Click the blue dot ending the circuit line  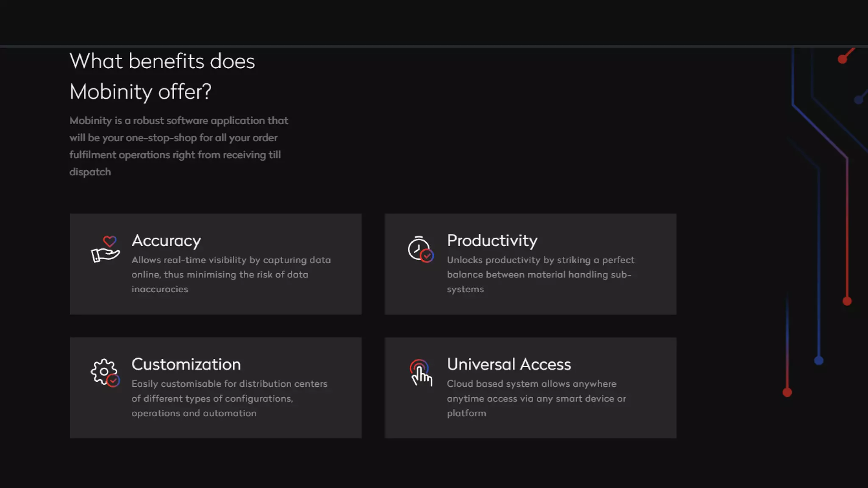818,360
